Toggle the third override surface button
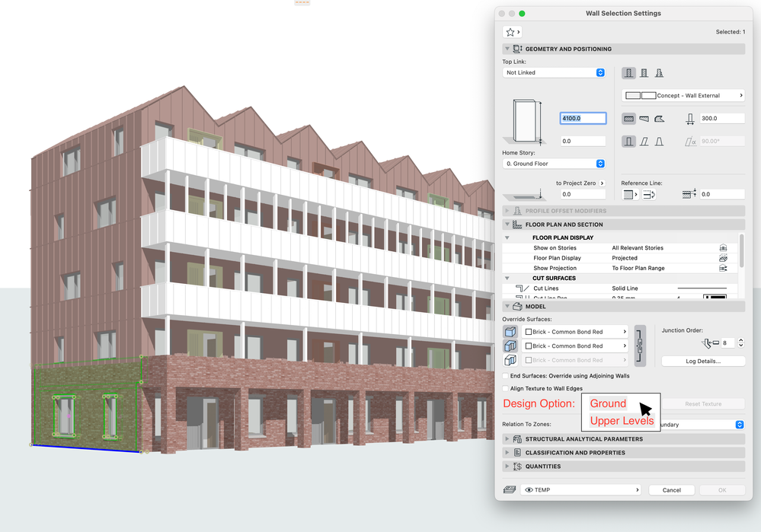Image resolution: width=761 pixels, height=532 pixels. (510, 360)
